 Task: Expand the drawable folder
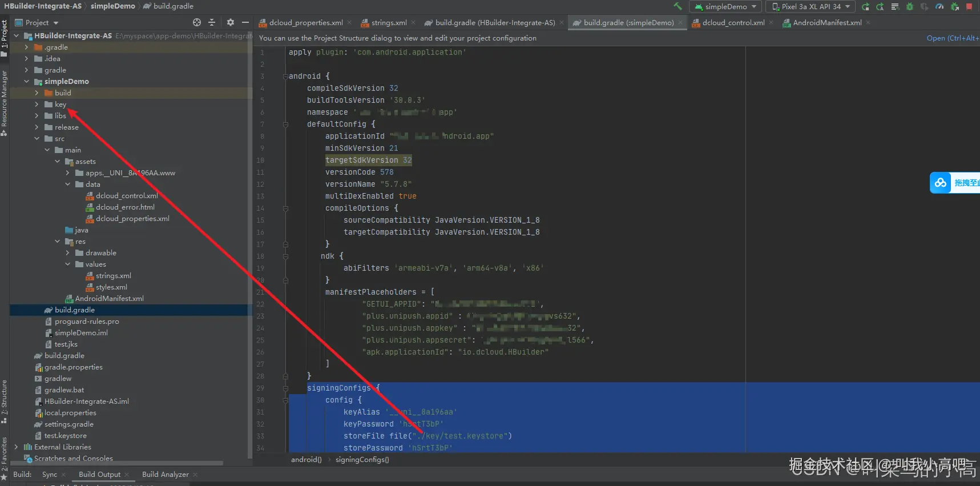click(67, 253)
